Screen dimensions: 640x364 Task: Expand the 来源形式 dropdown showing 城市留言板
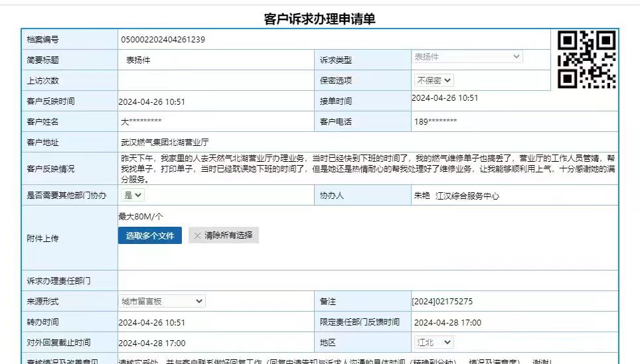pos(162,301)
